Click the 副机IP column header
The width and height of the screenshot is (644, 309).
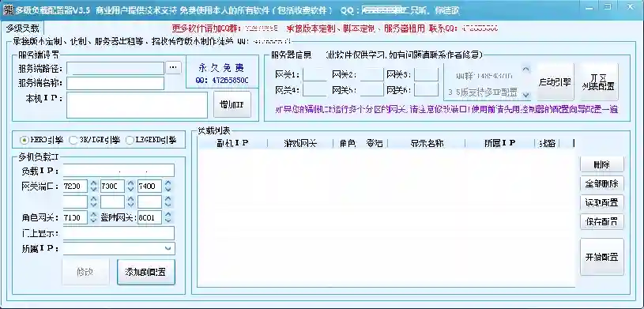(x=232, y=143)
